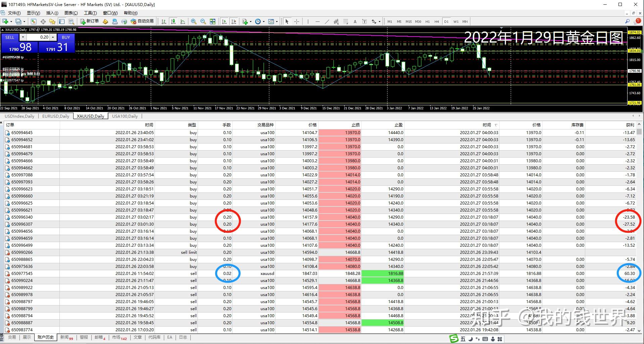Select the text label tool
The height and width of the screenshot is (344, 644).
click(x=365, y=21)
